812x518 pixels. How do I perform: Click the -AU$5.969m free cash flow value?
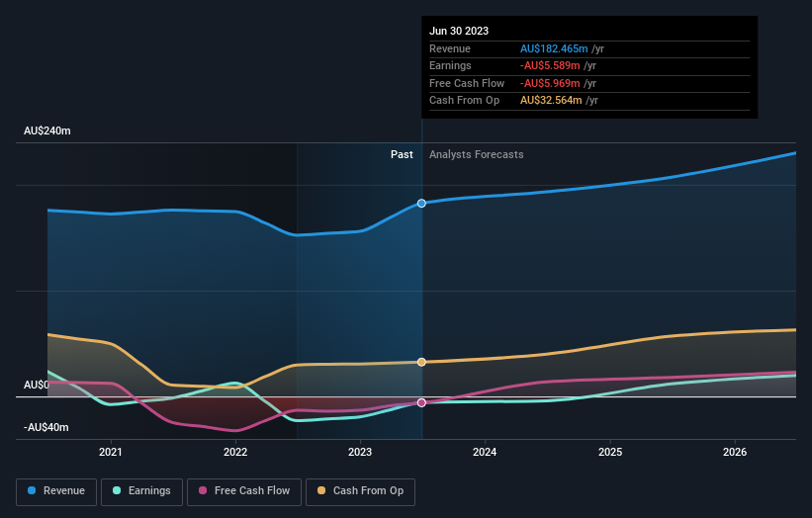[550, 83]
